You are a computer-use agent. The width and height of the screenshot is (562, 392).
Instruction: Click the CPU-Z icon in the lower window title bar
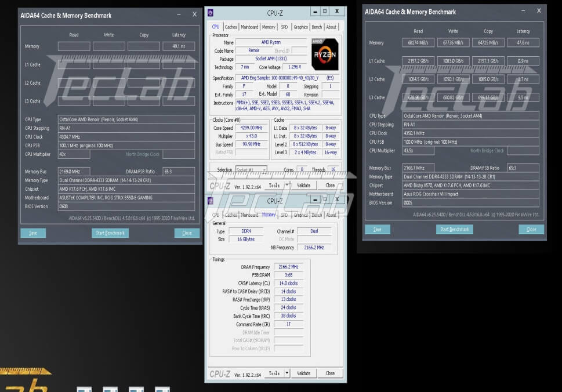click(x=211, y=201)
